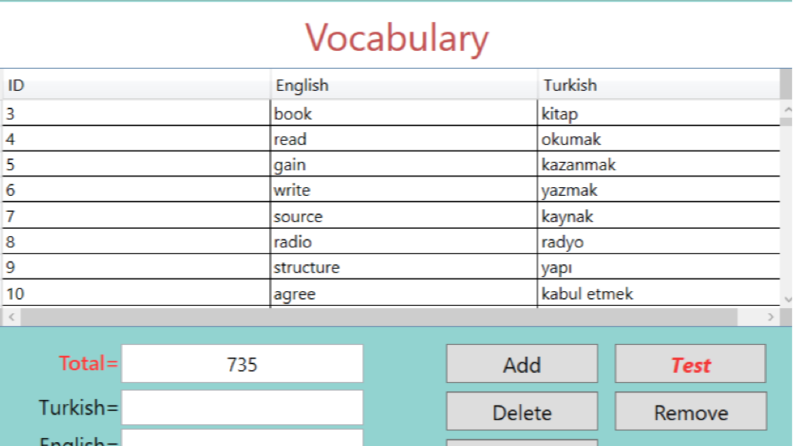Select the row with ID 4
Image resolution: width=793 pixels, height=446 pixels.
[x=391, y=139]
